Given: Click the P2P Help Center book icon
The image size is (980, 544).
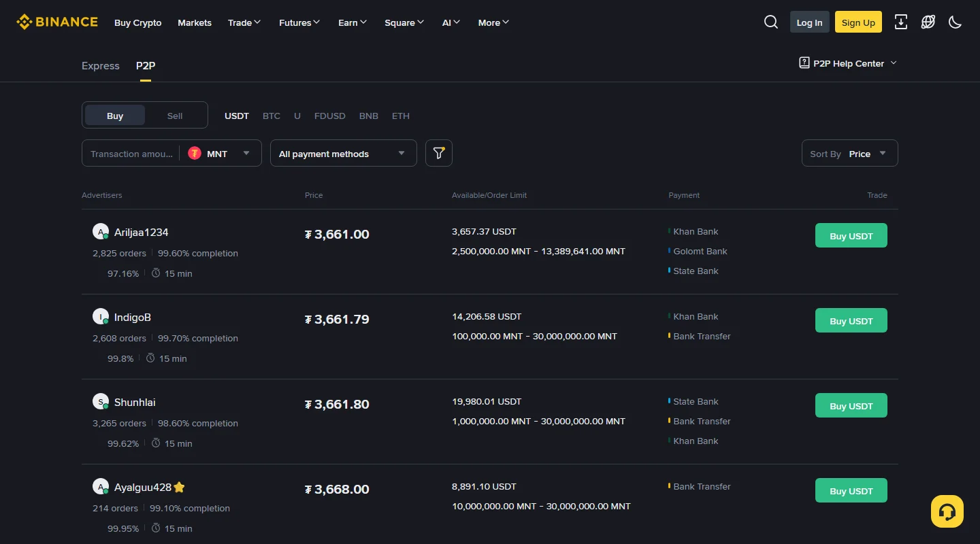Looking at the screenshot, I should (804, 63).
